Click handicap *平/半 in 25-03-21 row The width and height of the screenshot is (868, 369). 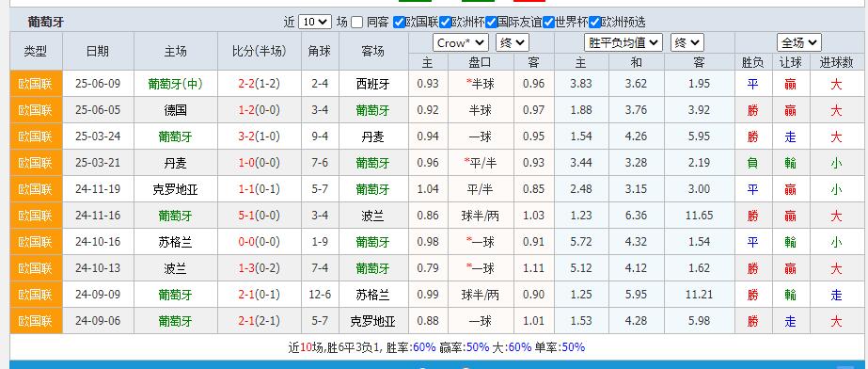click(480, 163)
